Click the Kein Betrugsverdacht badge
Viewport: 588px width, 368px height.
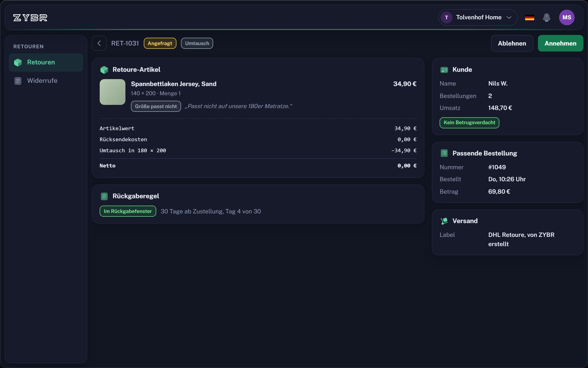pos(469,123)
